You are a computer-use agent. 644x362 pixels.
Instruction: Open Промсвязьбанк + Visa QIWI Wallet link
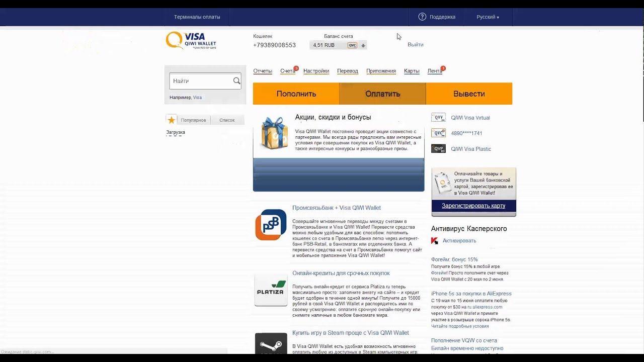[x=337, y=208]
